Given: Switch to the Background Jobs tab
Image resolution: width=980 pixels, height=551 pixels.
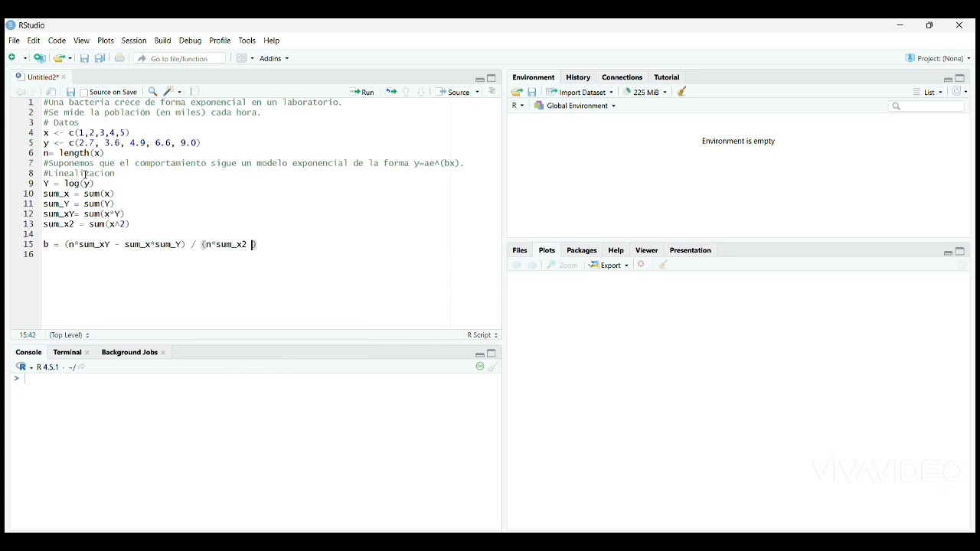Looking at the screenshot, I should (x=129, y=353).
